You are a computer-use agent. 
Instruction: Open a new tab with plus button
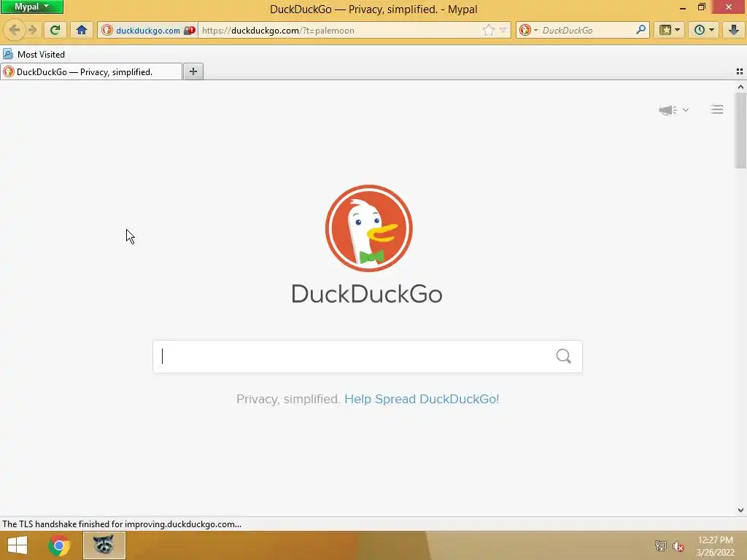pos(193,71)
